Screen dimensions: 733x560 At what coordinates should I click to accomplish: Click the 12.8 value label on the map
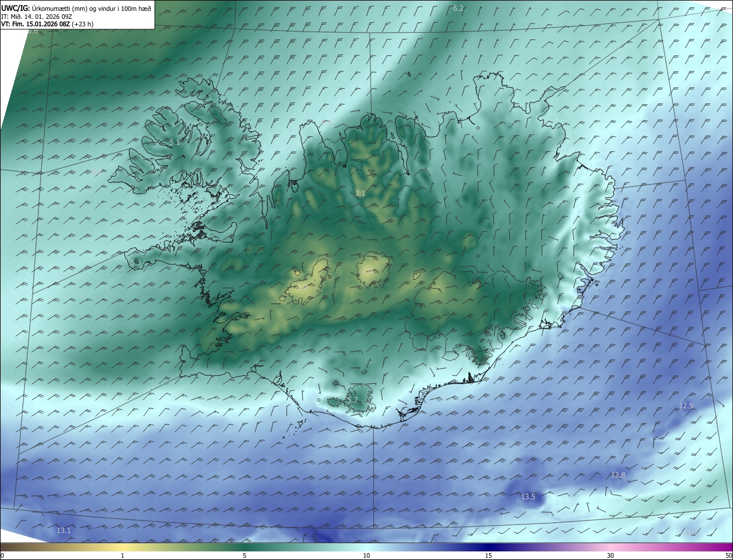pyautogui.click(x=618, y=475)
